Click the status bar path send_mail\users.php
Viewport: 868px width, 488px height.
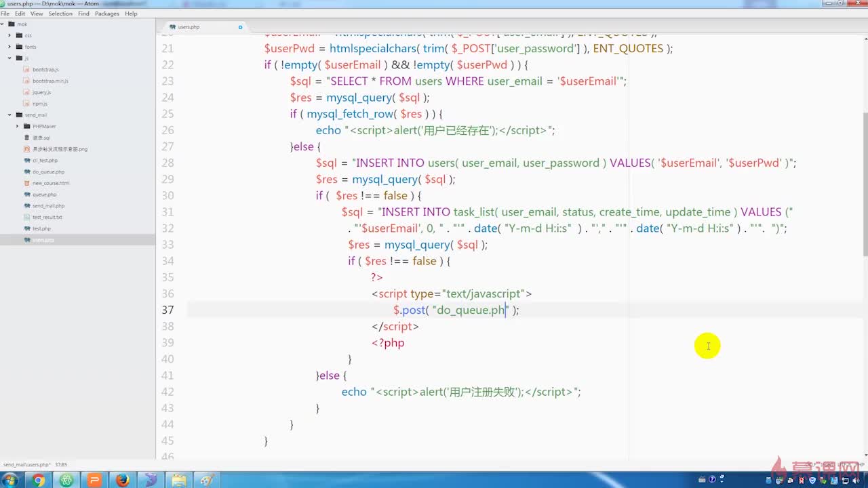26,465
